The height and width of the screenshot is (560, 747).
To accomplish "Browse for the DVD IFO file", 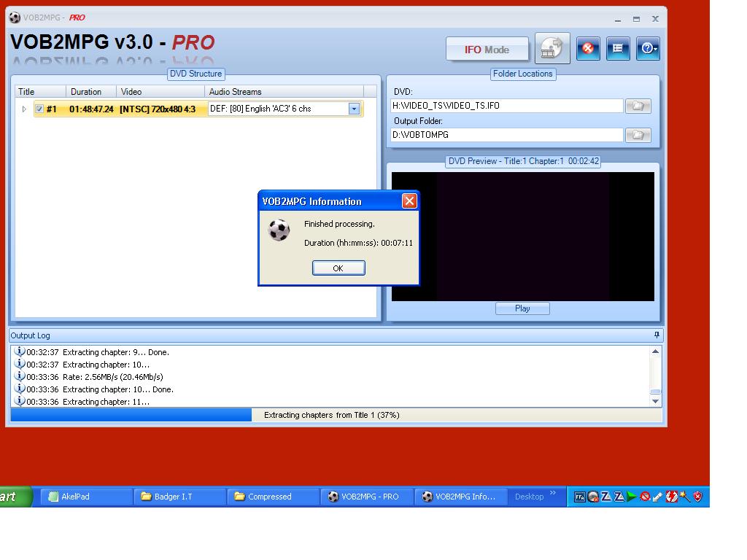I will (x=638, y=106).
